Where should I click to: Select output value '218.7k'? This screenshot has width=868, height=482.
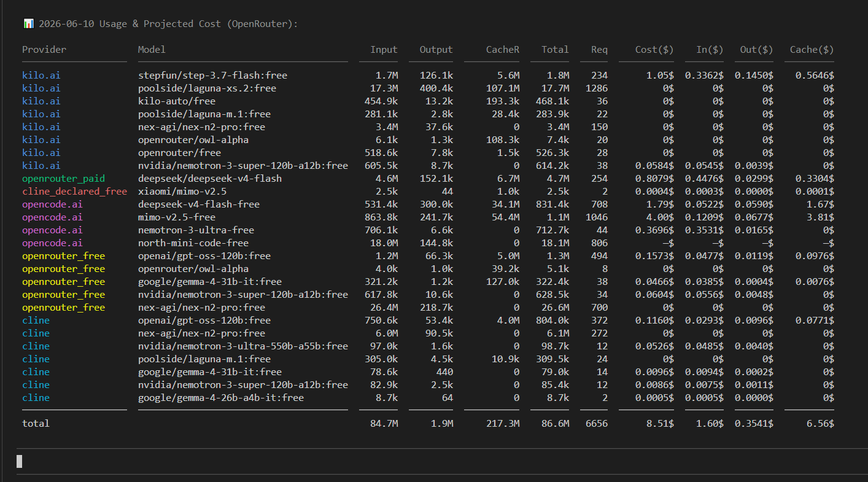point(436,308)
